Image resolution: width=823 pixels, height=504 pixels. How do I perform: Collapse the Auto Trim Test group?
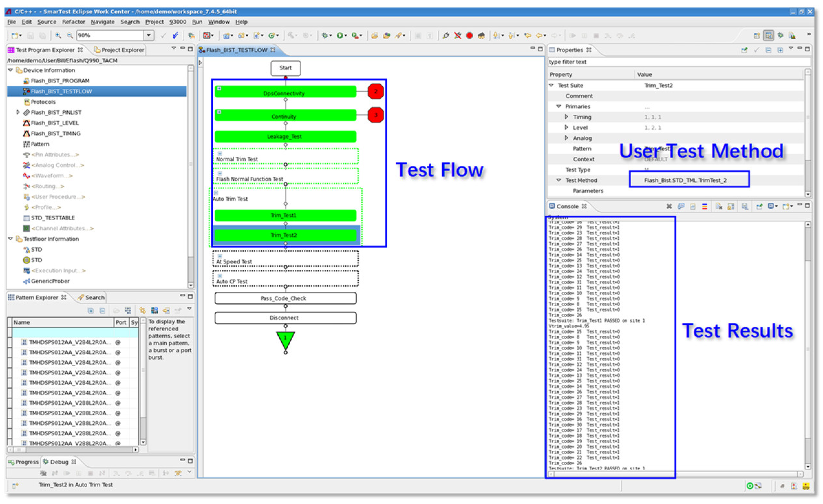click(216, 193)
